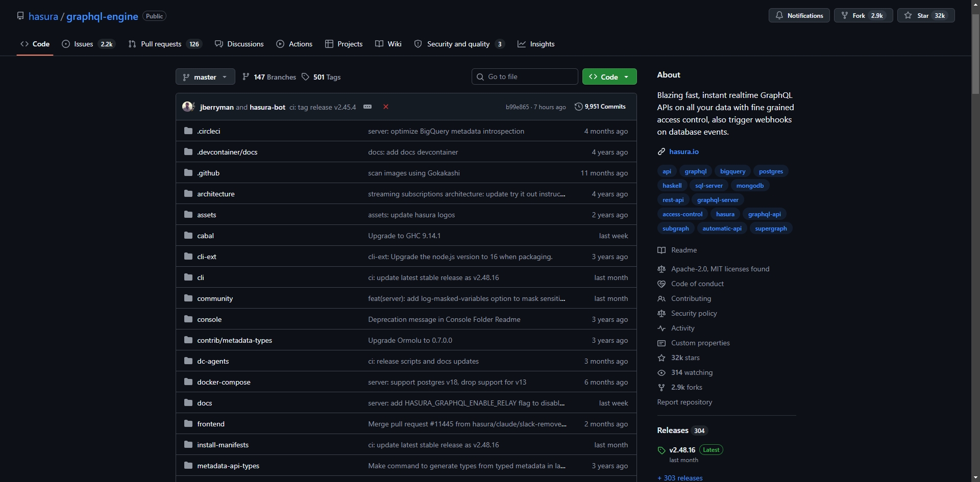This screenshot has width=980, height=482.
Task: Click the jberryman avatar in commit bar
Action: 188,107
